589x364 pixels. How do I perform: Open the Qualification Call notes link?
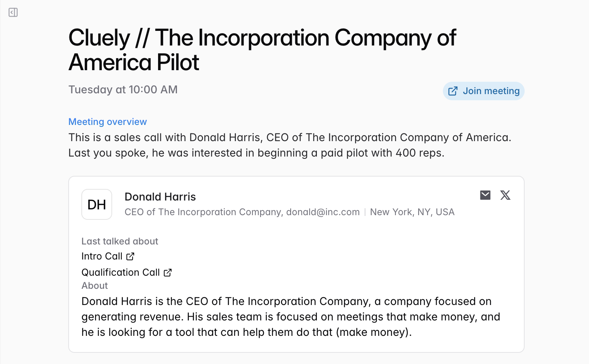[x=120, y=273]
